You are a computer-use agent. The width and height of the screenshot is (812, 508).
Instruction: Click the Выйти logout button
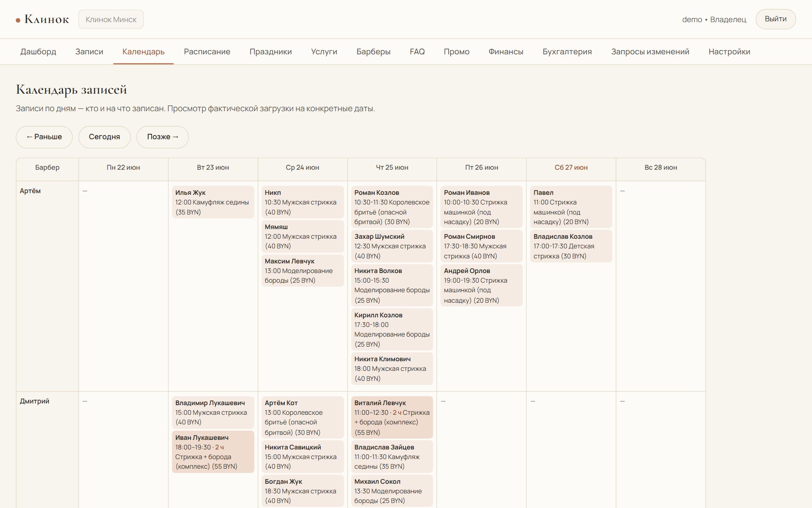tap(776, 19)
